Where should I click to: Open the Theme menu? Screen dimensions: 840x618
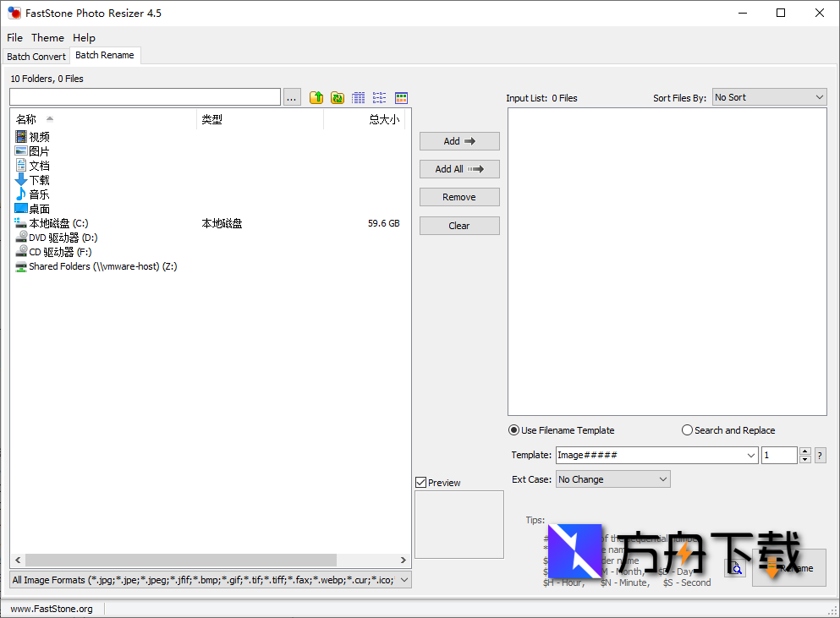[x=47, y=38]
